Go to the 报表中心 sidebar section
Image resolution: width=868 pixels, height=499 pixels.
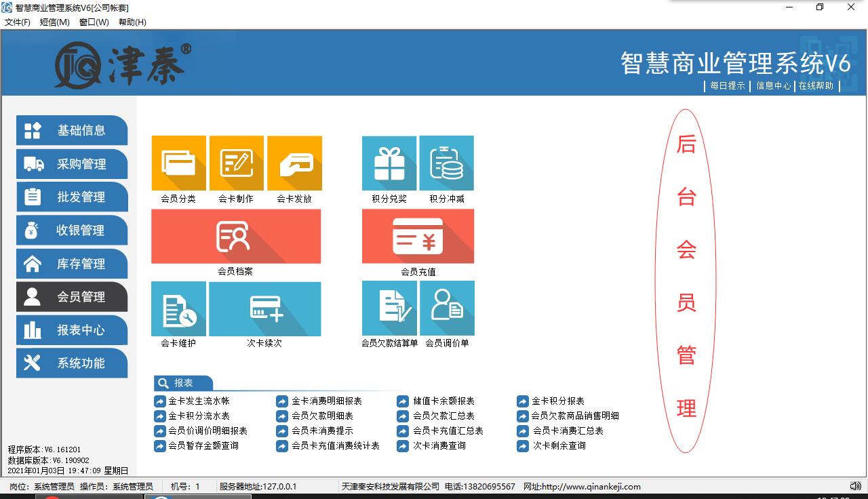(x=72, y=330)
